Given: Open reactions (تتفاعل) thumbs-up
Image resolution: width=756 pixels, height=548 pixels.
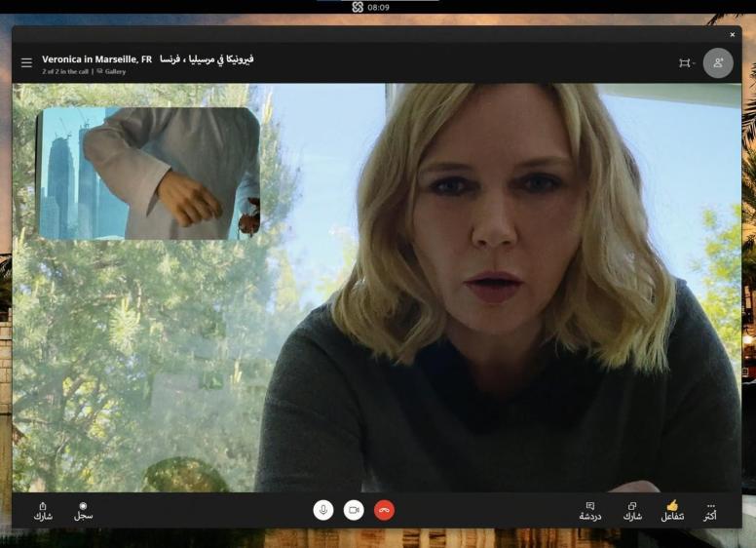Looking at the screenshot, I should tap(672, 511).
